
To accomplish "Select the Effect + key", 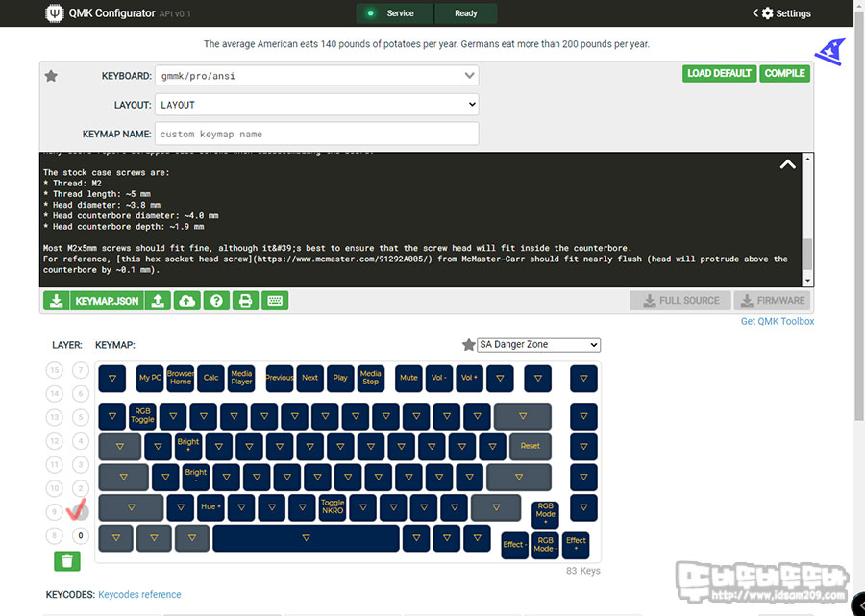I will (576, 545).
